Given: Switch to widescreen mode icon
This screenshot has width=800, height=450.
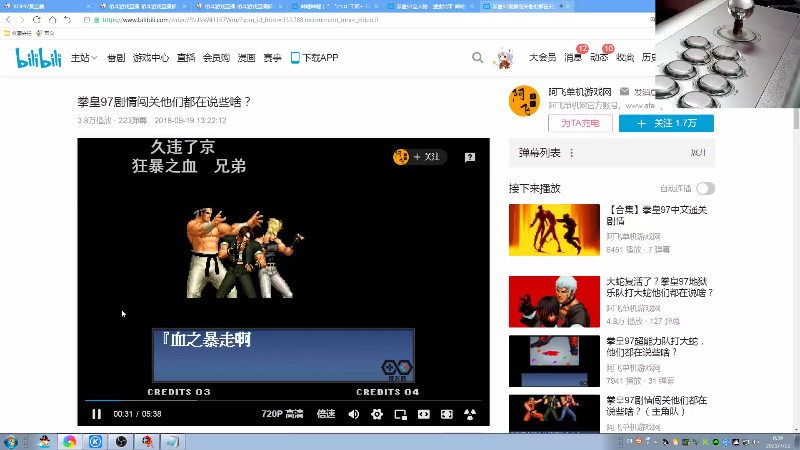Looking at the screenshot, I should click(423, 414).
